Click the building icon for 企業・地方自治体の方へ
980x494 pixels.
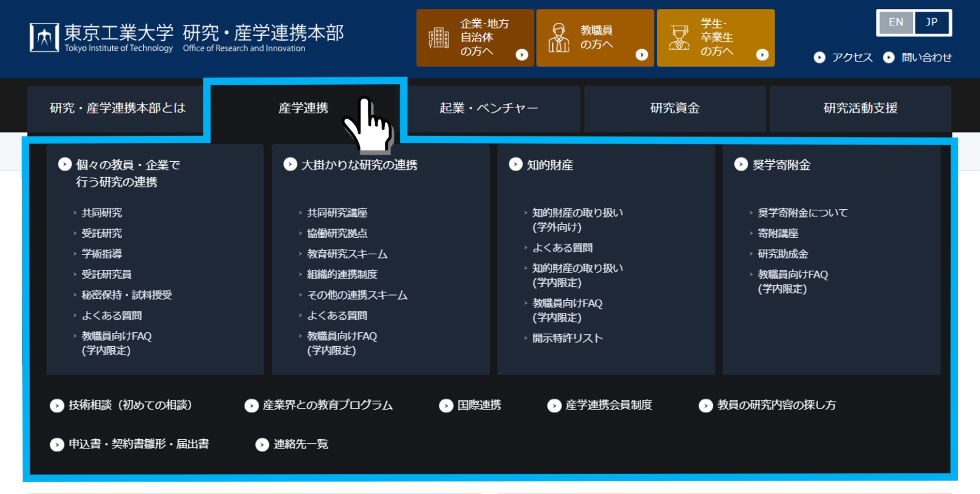tap(439, 38)
